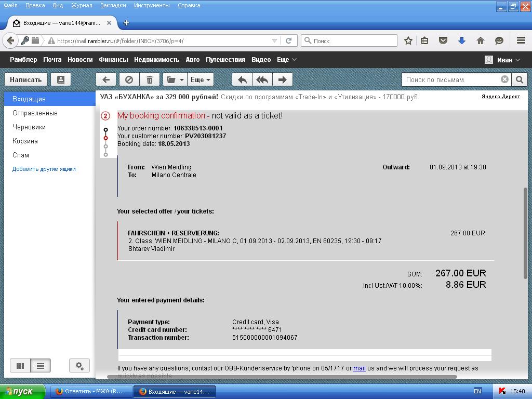Click the Reply arrow icon
Viewport: 532px width, 399px height.
(x=242, y=79)
